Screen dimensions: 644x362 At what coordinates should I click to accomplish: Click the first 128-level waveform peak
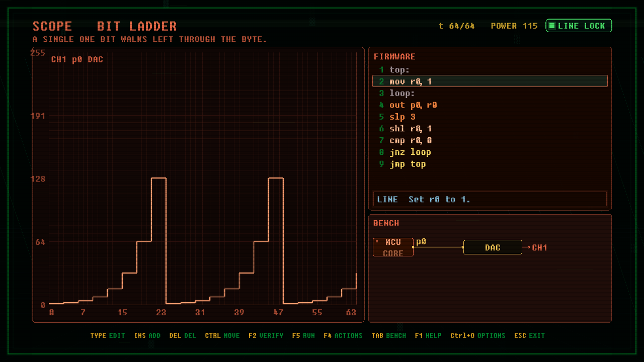coord(159,178)
